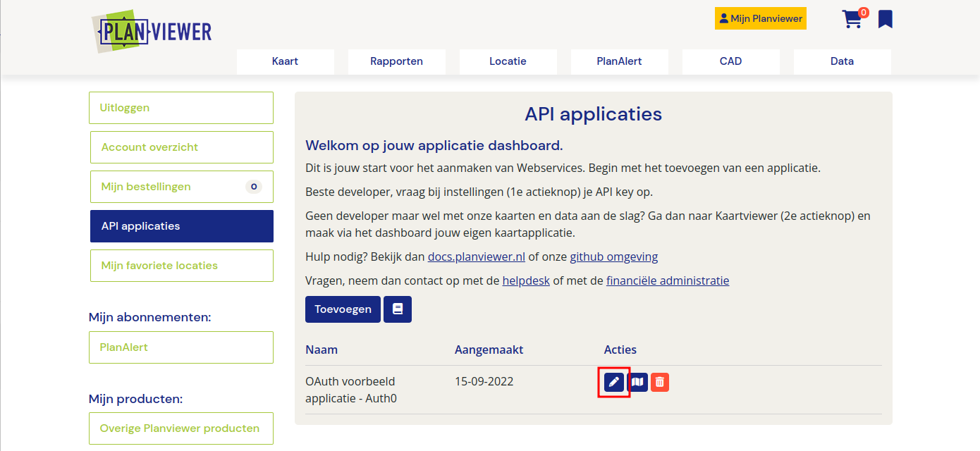Visit the github omgeving link
This screenshot has width=980, height=451.
[613, 257]
